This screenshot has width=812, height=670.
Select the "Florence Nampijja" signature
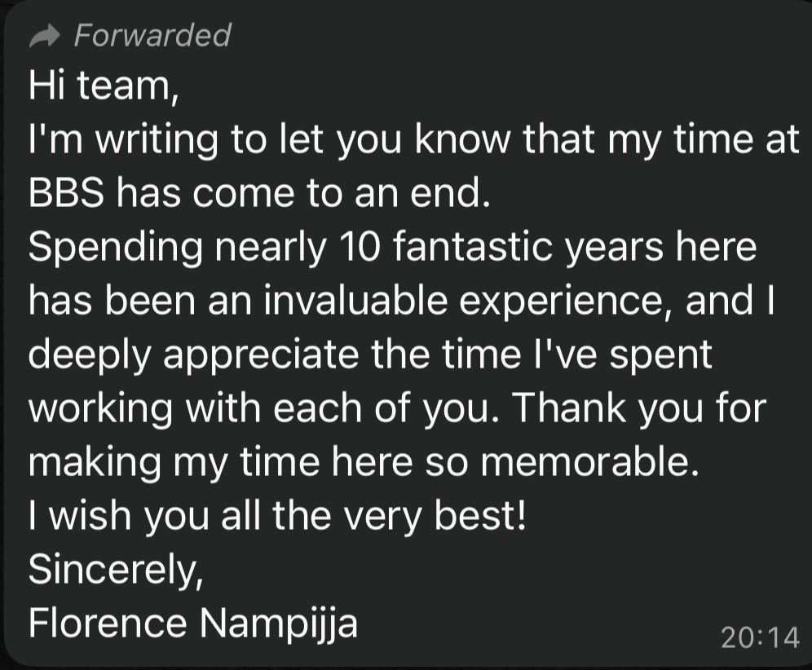192,624
